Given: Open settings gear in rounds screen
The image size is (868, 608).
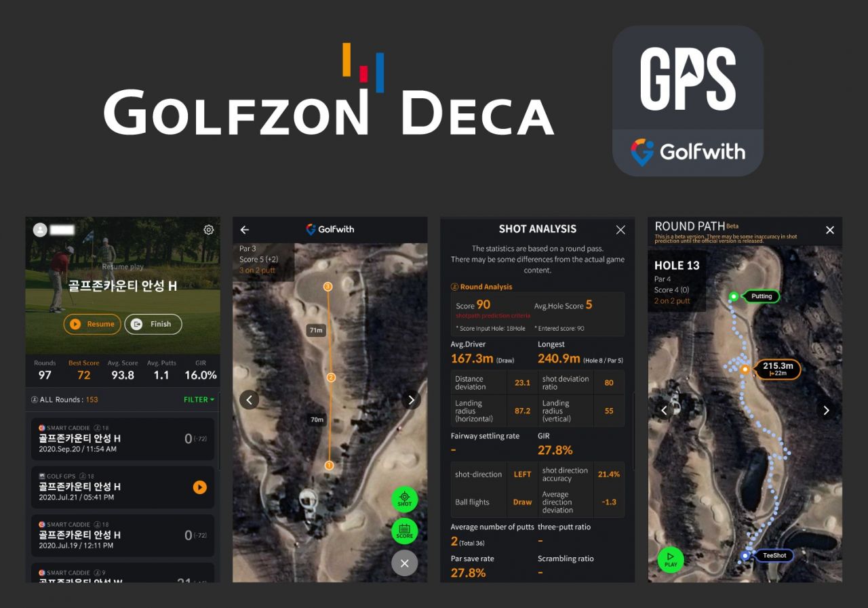Looking at the screenshot, I should [209, 230].
